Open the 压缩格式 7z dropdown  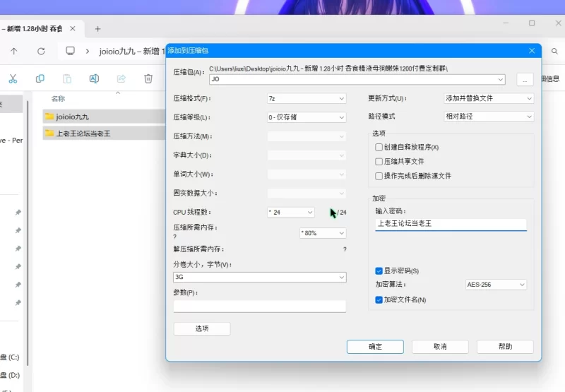[307, 98]
